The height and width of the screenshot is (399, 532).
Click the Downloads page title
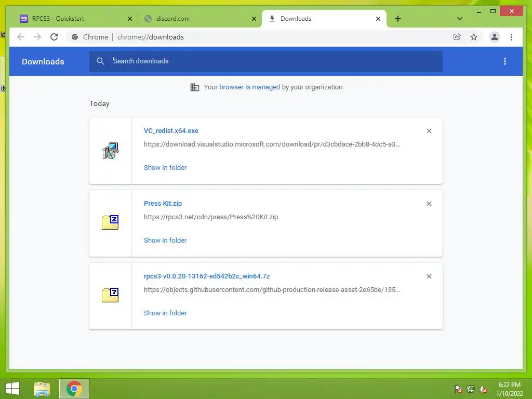(43, 61)
